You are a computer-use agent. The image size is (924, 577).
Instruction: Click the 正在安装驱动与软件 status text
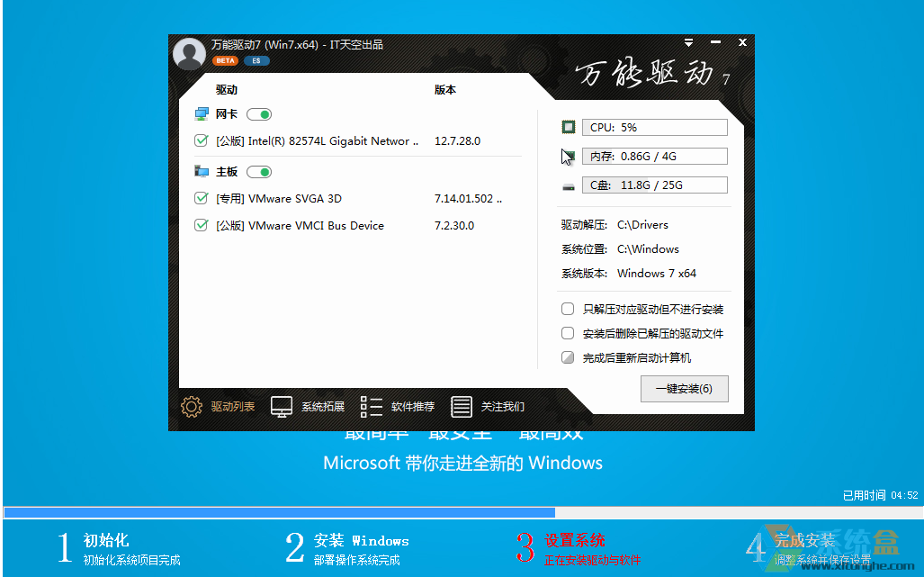point(592,561)
